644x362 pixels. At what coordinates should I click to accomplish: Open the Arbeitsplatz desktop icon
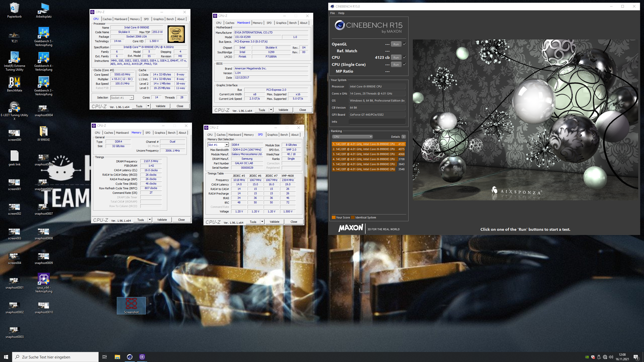pyautogui.click(x=44, y=10)
